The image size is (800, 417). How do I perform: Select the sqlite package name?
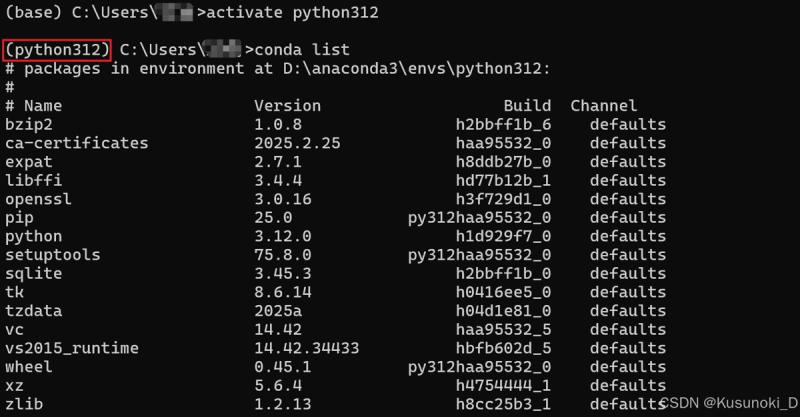(34, 274)
